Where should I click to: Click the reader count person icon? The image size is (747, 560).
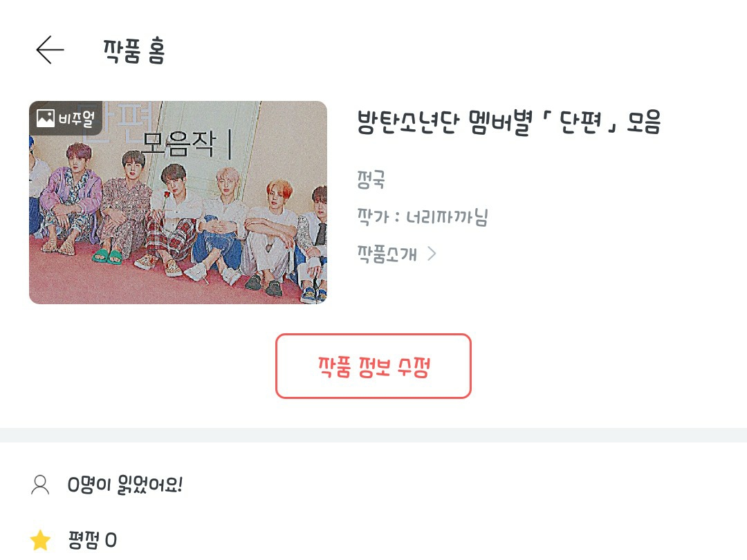pyautogui.click(x=40, y=485)
